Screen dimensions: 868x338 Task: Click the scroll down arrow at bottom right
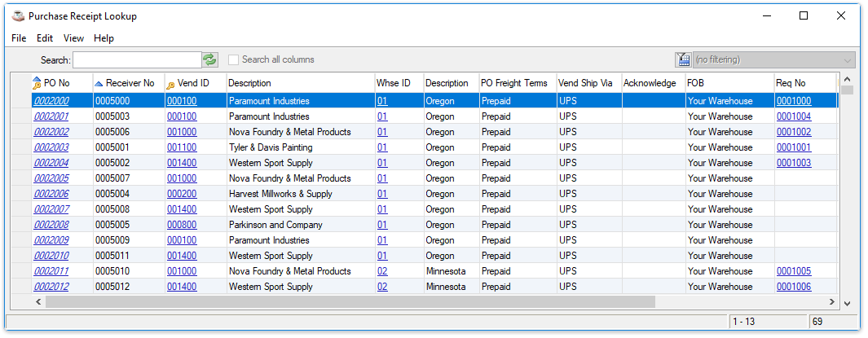click(x=847, y=303)
